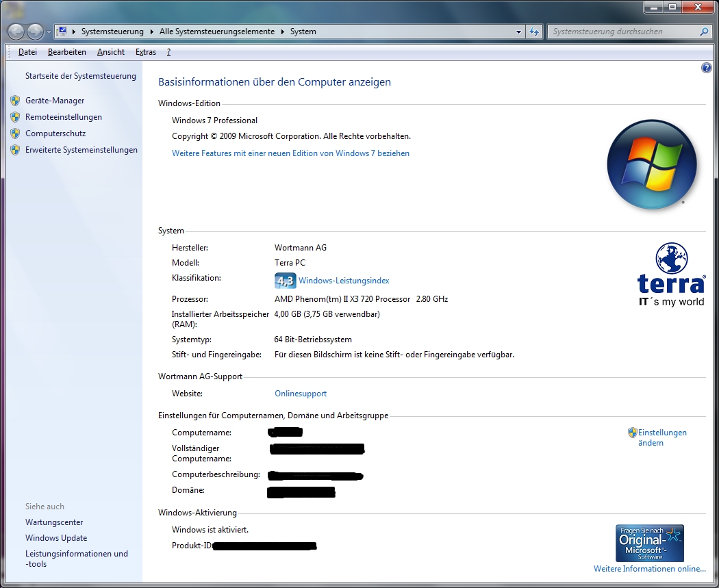The height and width of the screenshot is (588, 719).
Task: Click the AMD Phenom processor text
Action: coord(362,299)
